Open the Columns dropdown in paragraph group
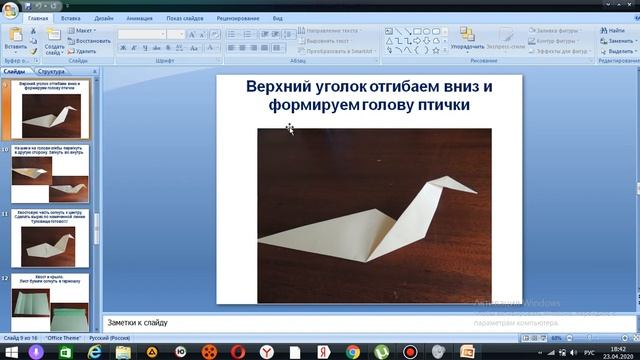This screenshot has height=360, width=640. pos(278,48)
